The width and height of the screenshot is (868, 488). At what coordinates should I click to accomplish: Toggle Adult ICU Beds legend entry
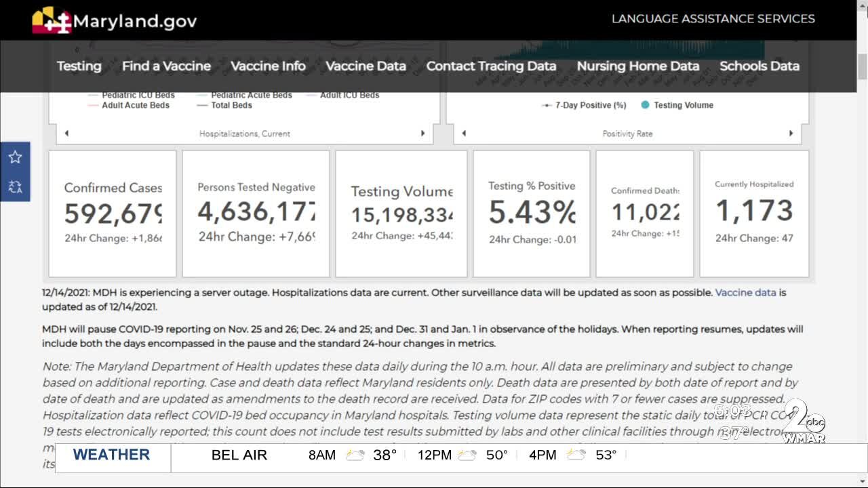click(343, 96)
